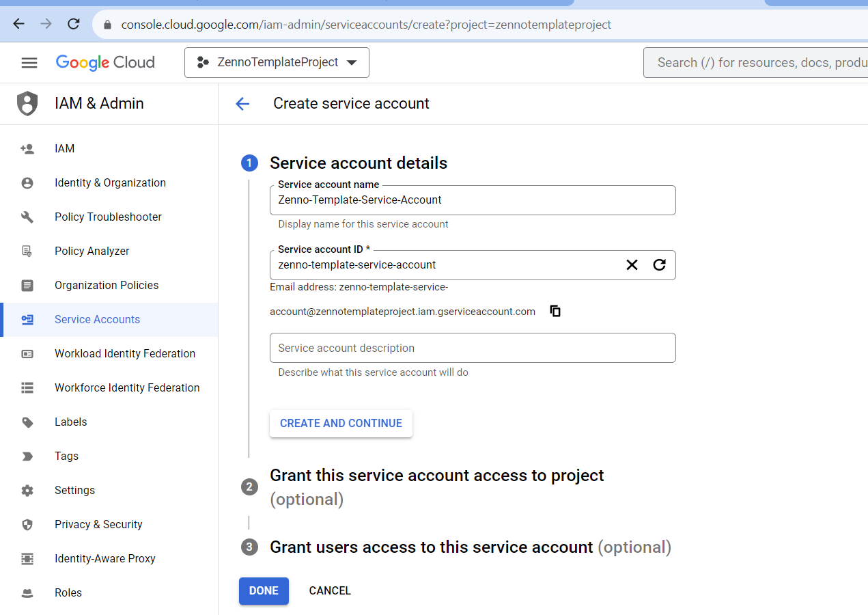The height and width of the screenshot is (615, 868).
Task: Click the IAM & Admin shield icon
Action: tap(27, 104)
